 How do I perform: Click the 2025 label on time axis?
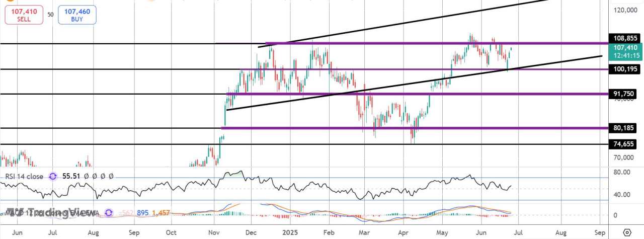click(290, 233)
